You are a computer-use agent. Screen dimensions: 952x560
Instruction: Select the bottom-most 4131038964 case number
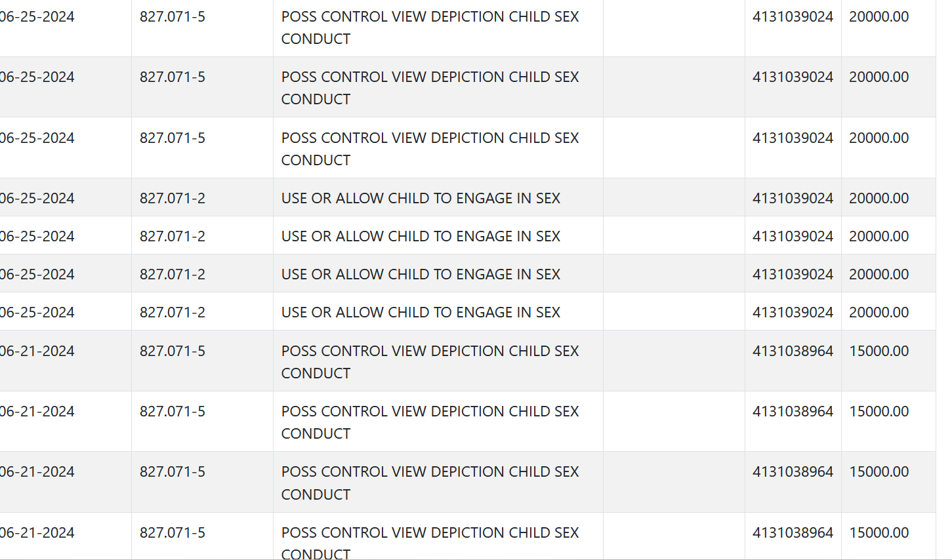(793, 532)
